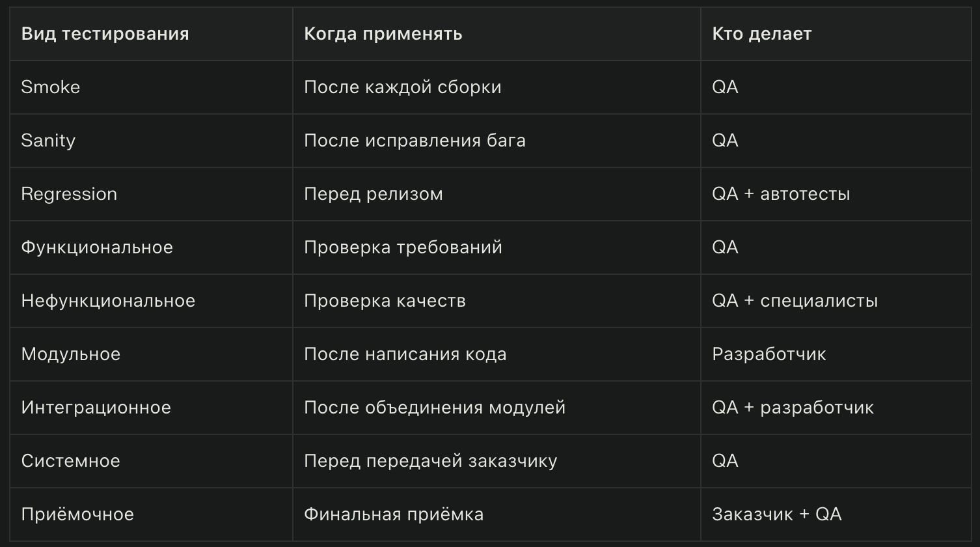980x547 pixels.
Task: Select the 'После каждой сборки' cell
Action: pyautogui.click(x=497, y=87)
